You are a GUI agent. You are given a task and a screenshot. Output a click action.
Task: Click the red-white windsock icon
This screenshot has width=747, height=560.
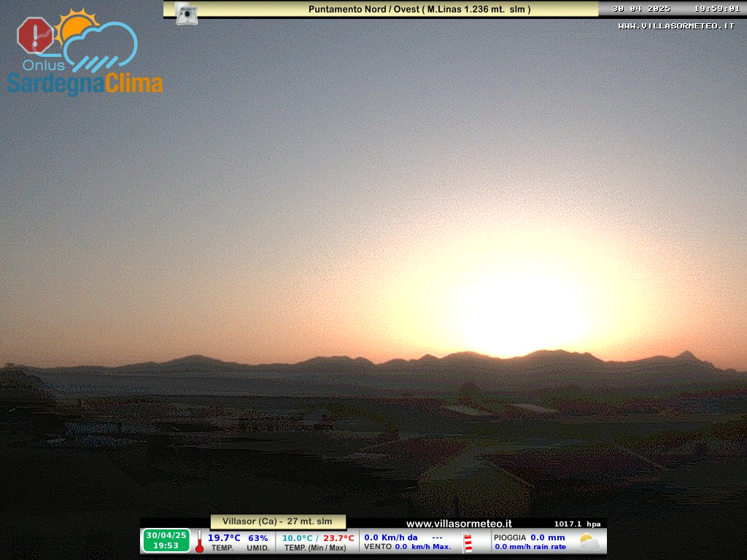(468, 542)
